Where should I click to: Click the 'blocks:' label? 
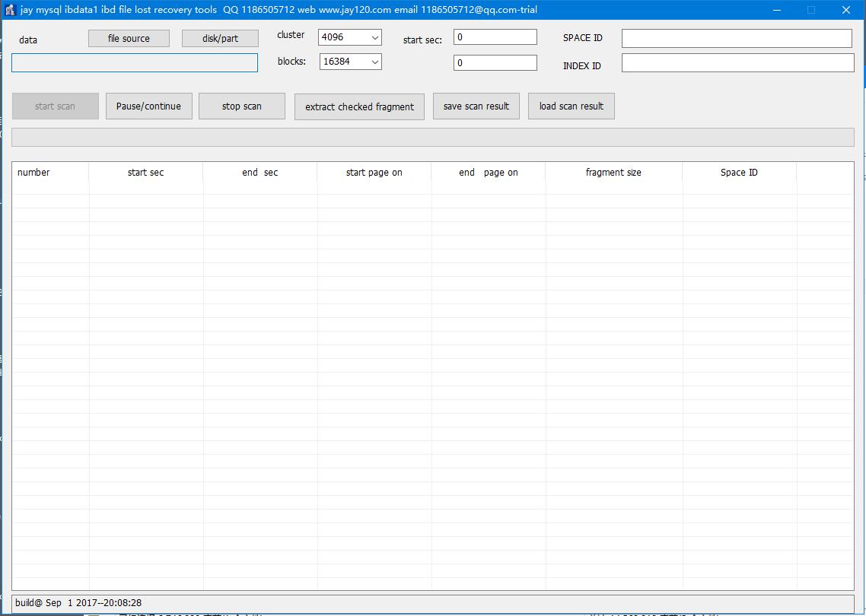tap(291, 62)
